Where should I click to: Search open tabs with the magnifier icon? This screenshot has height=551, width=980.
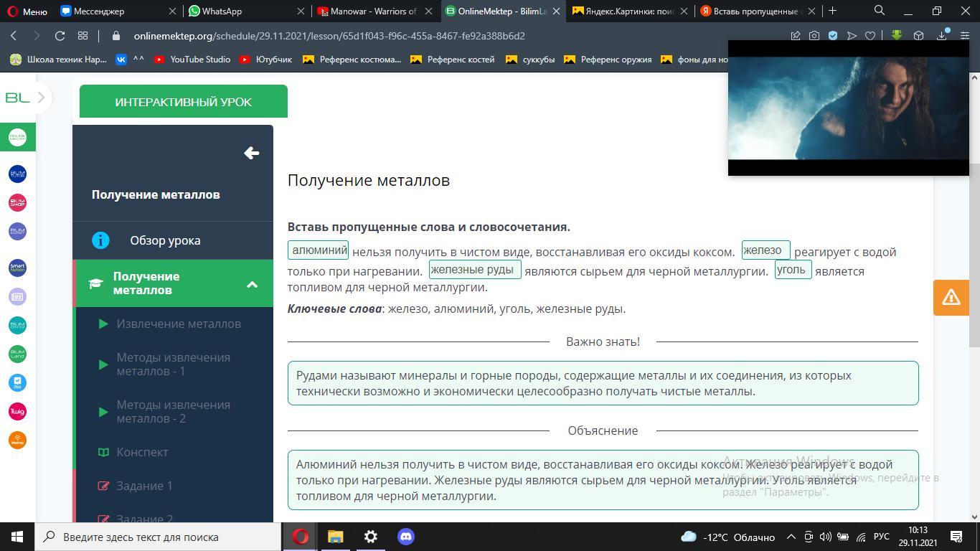point(880,11)
